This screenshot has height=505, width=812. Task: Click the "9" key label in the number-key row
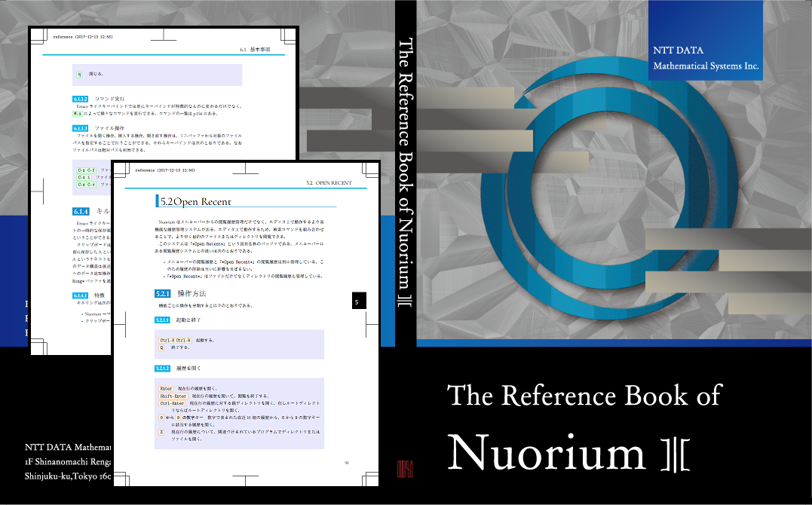pyautogui.click(x=178, y=418)
